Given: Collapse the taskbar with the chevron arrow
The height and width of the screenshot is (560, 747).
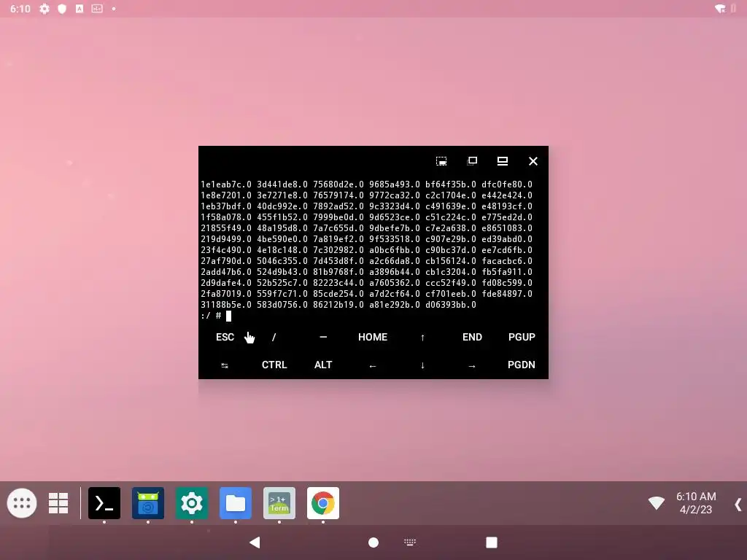Looking at the screenshot, I should [x=738, y=504].
